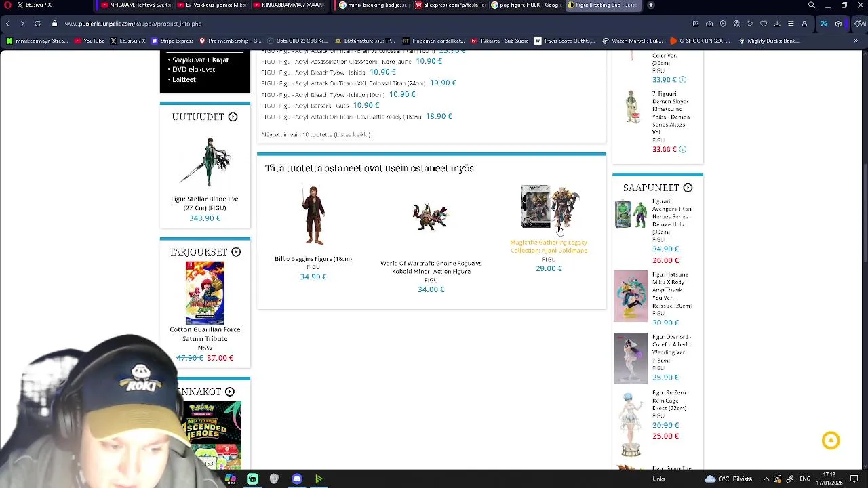Open Berserk Guts acryl product
This screenshot has width=868, height=488.
305,105
